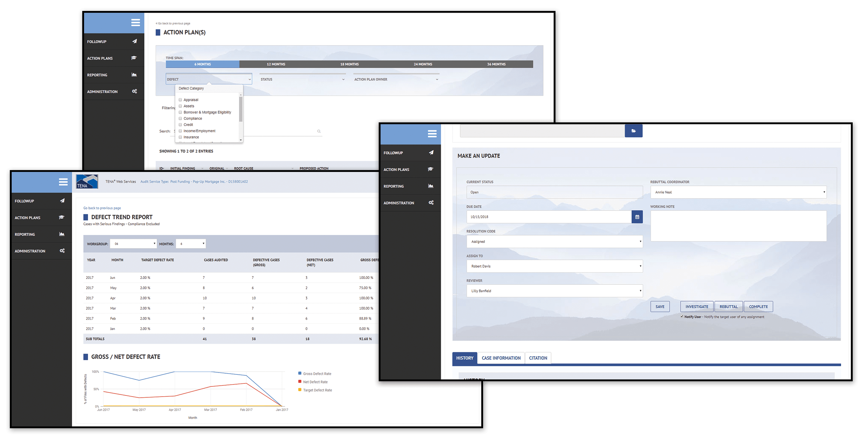The width and height of the screenshot is (868, 437).
Task: Switch to the Citation tab
Action: (x=538, y=358)
